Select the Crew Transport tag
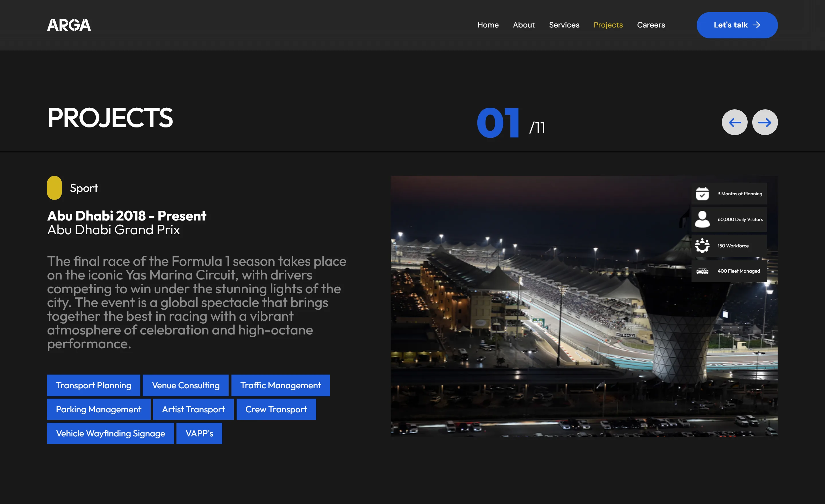The image size is (825, 504). (x=276, y=409)
